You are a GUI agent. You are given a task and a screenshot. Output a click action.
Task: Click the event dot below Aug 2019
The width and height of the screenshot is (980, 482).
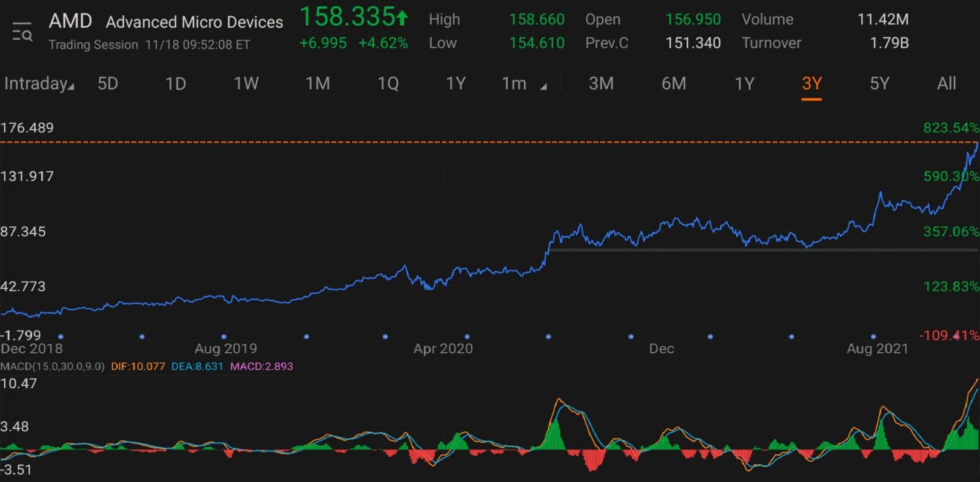224,337
